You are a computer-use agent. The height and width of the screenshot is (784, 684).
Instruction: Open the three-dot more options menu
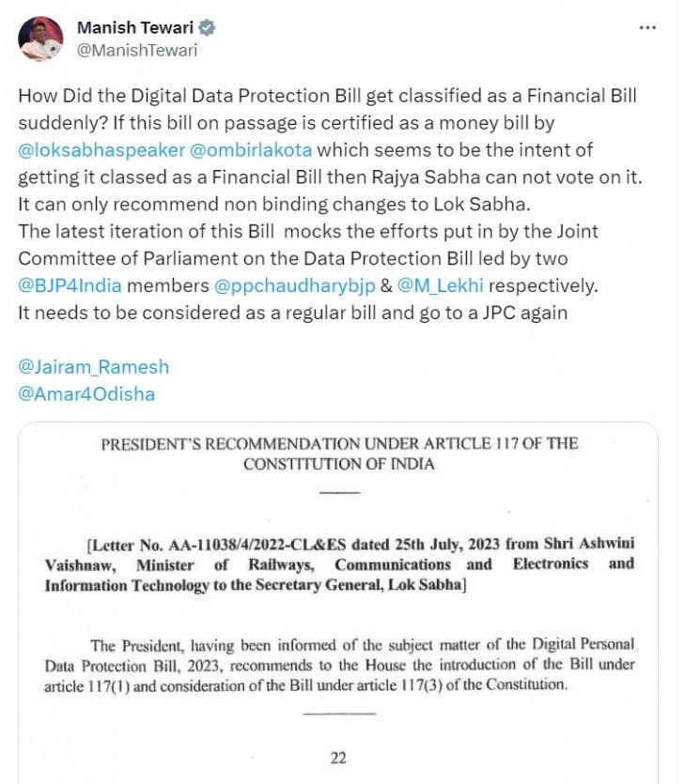647,28
